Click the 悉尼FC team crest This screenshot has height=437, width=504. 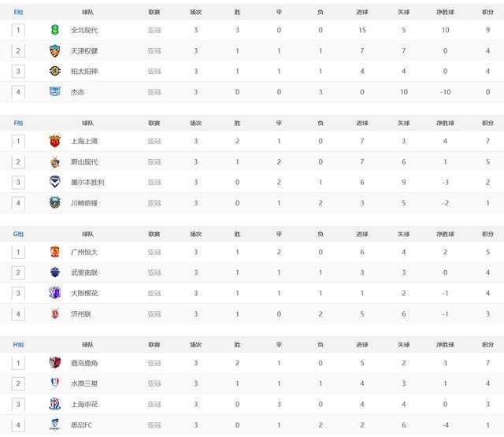pos(54,424)
